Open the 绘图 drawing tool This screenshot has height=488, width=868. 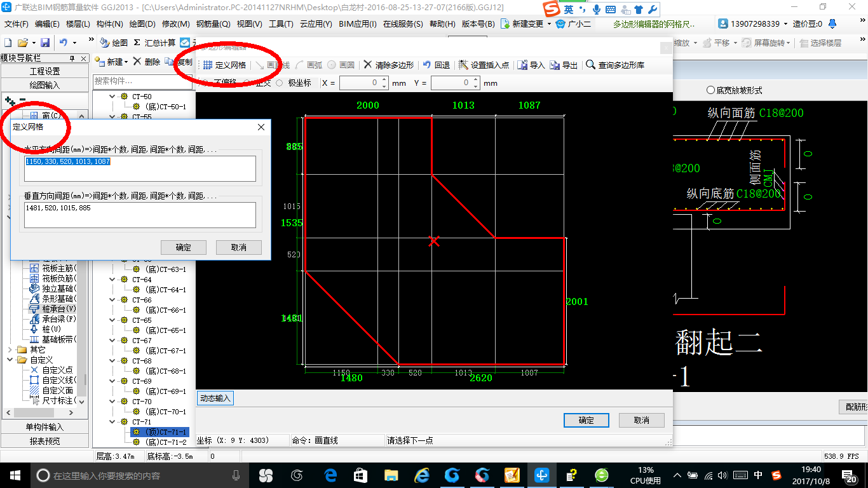(114, 43)
